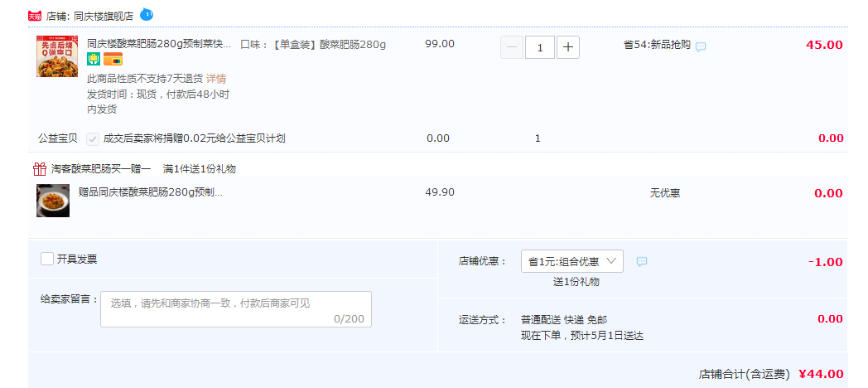Click the 发货时间：现货，付款后48小时 shipping time text
The height and width of the screenshot is (388, 868).
157,95
